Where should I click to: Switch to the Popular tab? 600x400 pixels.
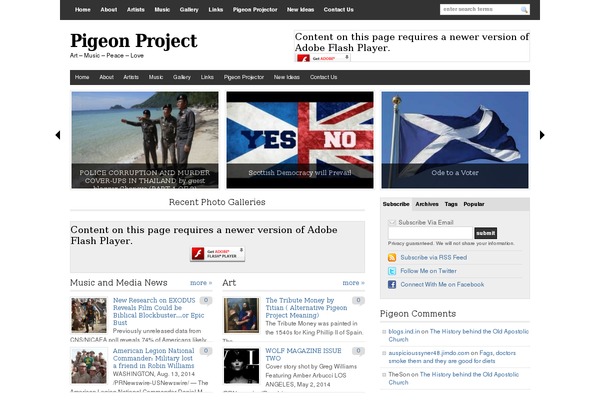[474, 204]
